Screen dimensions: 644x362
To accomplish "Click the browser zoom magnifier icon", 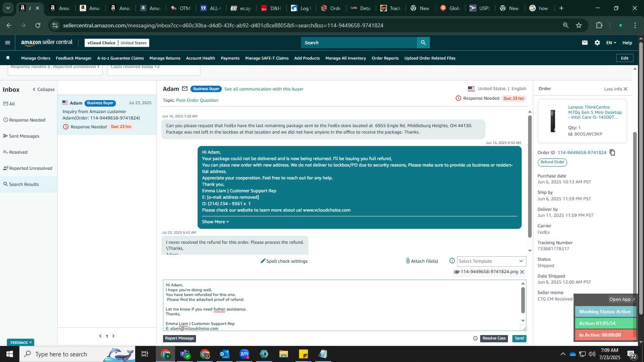I will pyautogui.click(x=566, y=25).
